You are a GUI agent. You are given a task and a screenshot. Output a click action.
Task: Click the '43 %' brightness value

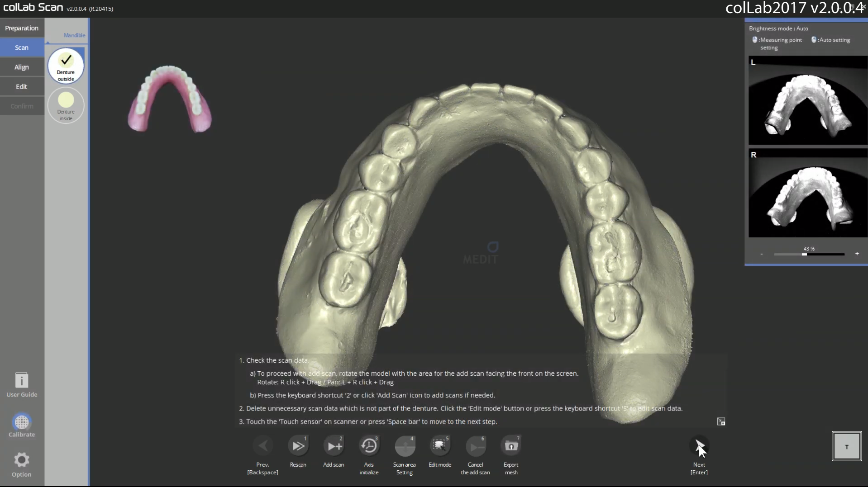[809, 249]
